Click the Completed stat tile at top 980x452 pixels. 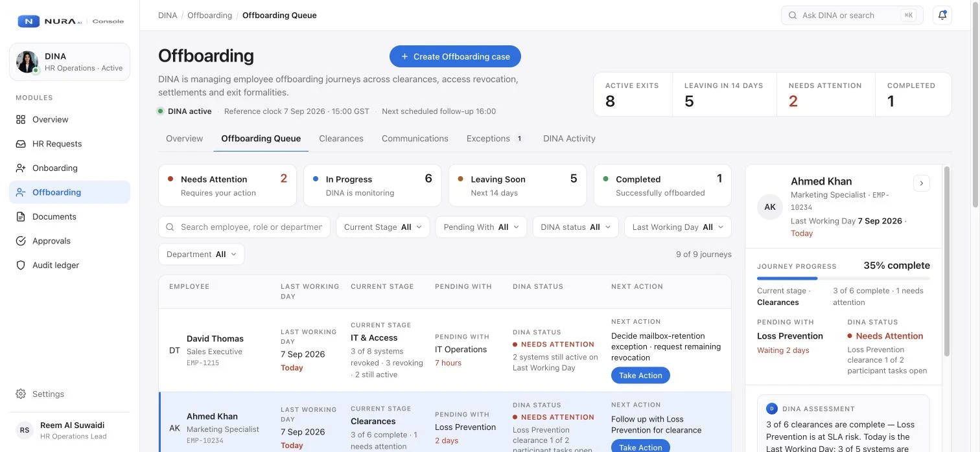click(913, 95)
